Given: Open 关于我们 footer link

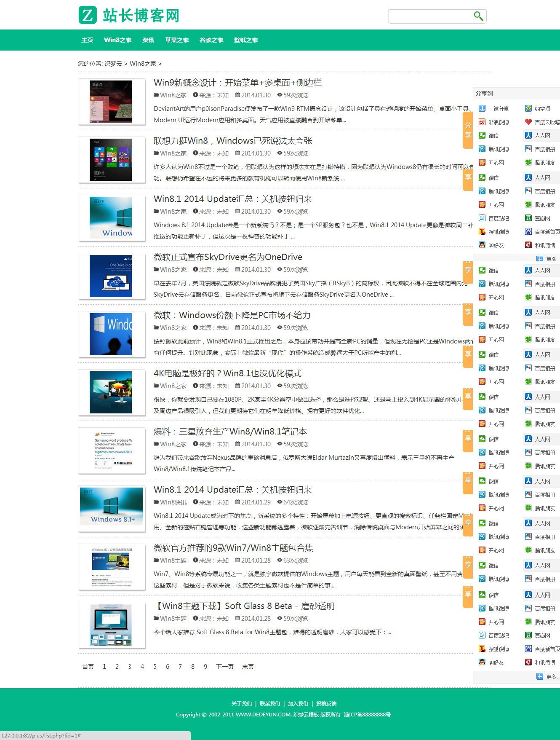Looking at the screenshot, I should click(x=242, y=703).
